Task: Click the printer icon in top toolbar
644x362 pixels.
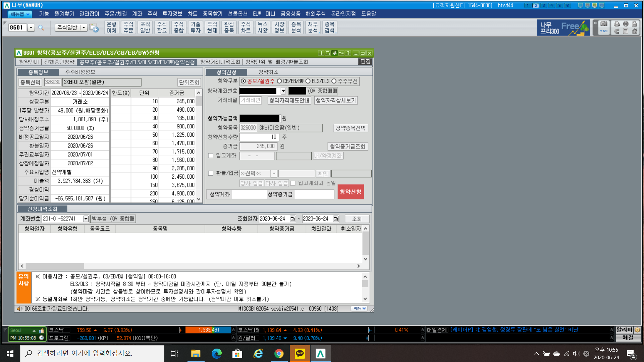Action: (x=617, y=24)
